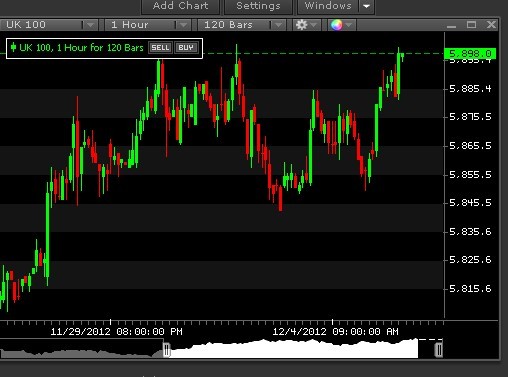The image size is (508, 377).
Task: Click the 5,885.4 price axis label
Action: coord(470,89)
